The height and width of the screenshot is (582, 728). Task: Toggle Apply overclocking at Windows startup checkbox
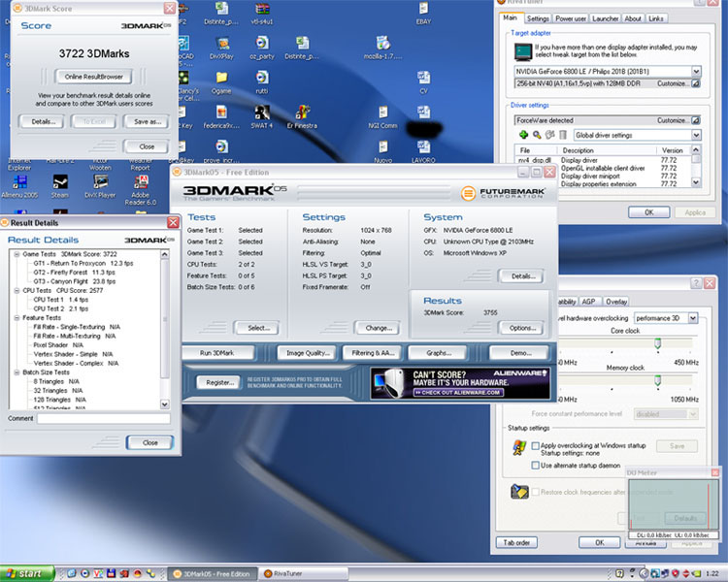(535, 445)
